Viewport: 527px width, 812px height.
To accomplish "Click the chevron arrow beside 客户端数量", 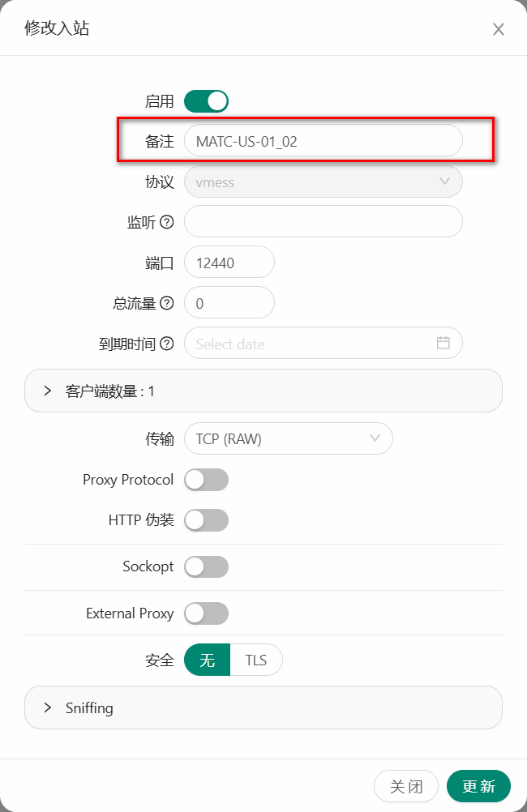I will [x=48, y=391].
